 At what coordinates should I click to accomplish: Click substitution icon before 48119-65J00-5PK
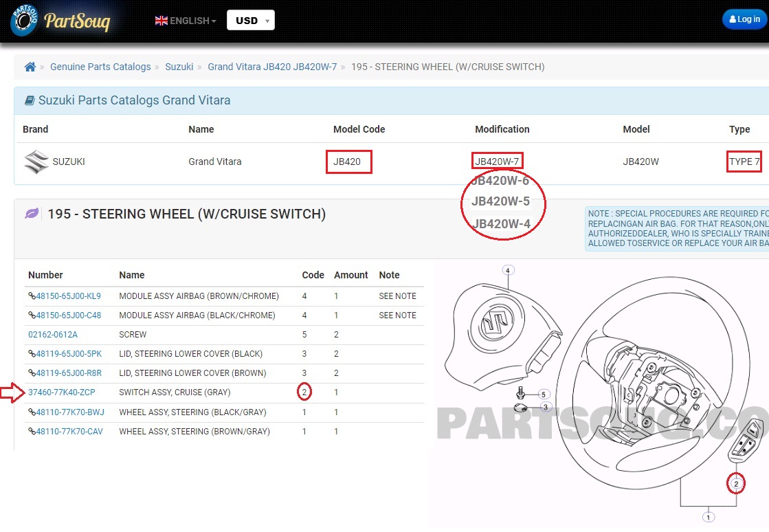click(x=32, y=353)
